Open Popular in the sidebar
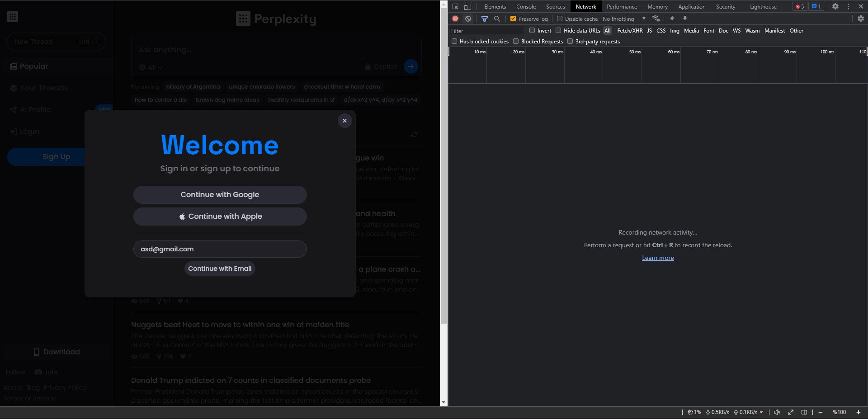The width and height of the screenshot is (868, 419). [57, 66]
